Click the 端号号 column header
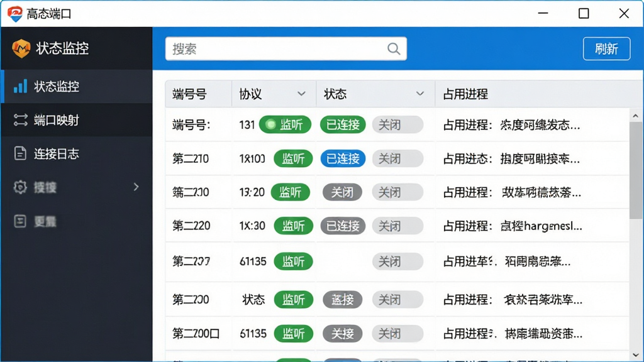644x362 pixels. 199,94
